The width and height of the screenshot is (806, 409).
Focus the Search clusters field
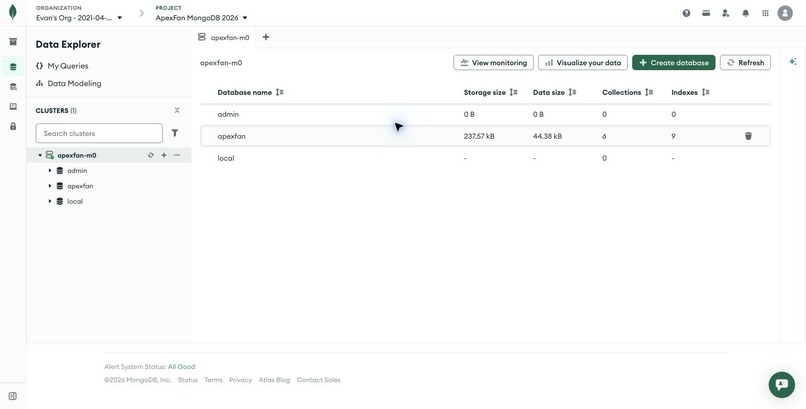coord(99,133)
